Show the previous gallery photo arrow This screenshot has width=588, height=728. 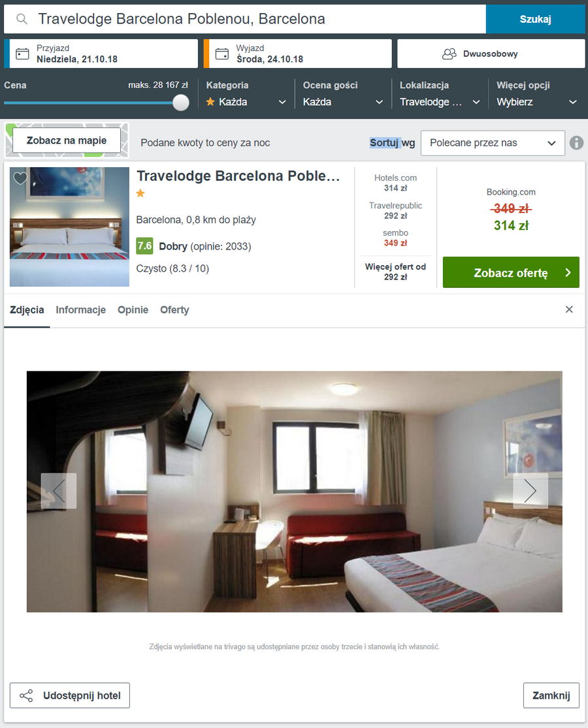click(x=59, y=491)
